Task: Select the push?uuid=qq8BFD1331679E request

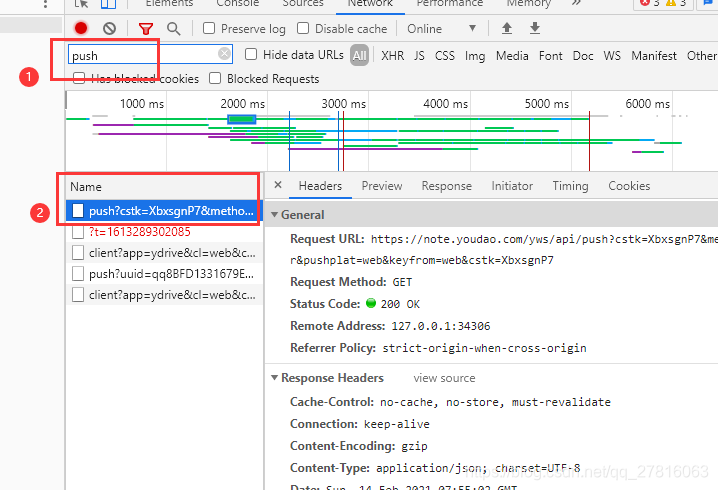Action: pos(164,274)
